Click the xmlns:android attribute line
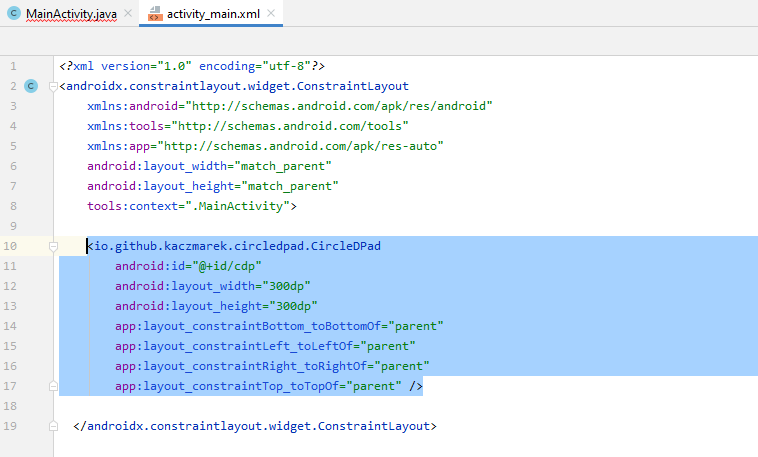Image resolution: width=758 pixels, height=457 pixels. coord(290,106)
